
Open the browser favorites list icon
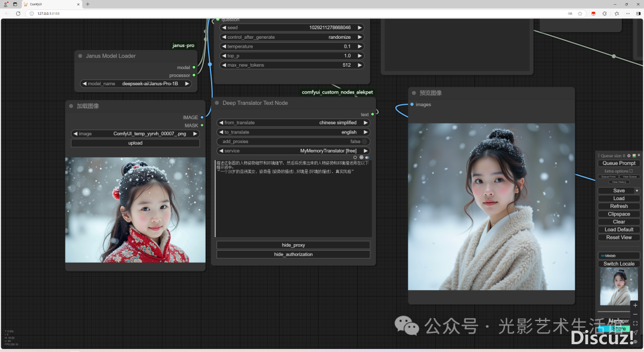tap(617, 14)
